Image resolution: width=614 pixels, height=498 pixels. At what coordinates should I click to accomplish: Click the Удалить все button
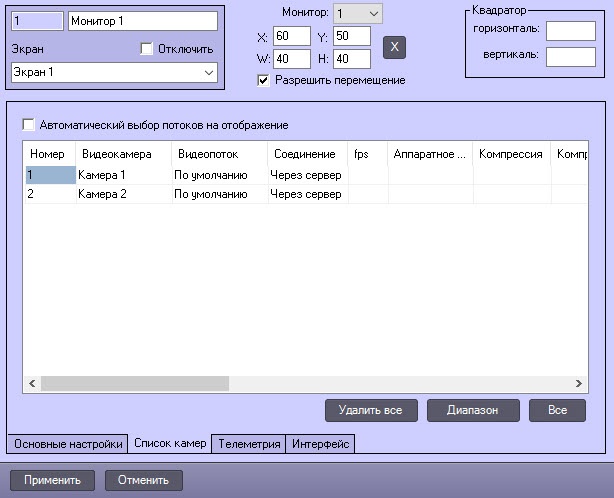(371, 410)
